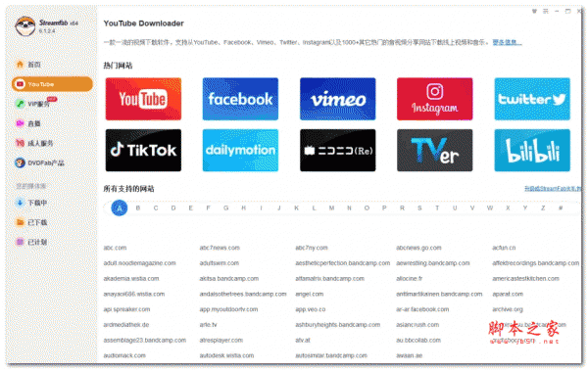The height and width of the screenshot is (370, 588).
Task: Click the abc.com site entry
Action: pos(115,248)
